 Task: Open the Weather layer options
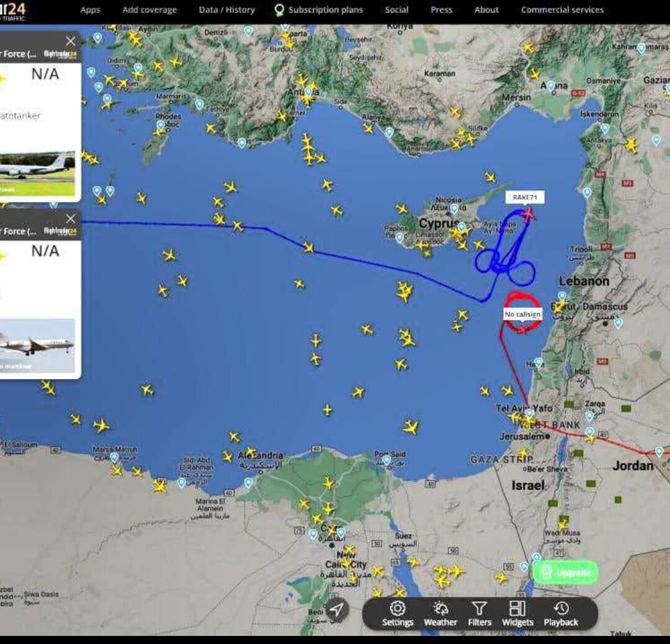click(440, 612)
